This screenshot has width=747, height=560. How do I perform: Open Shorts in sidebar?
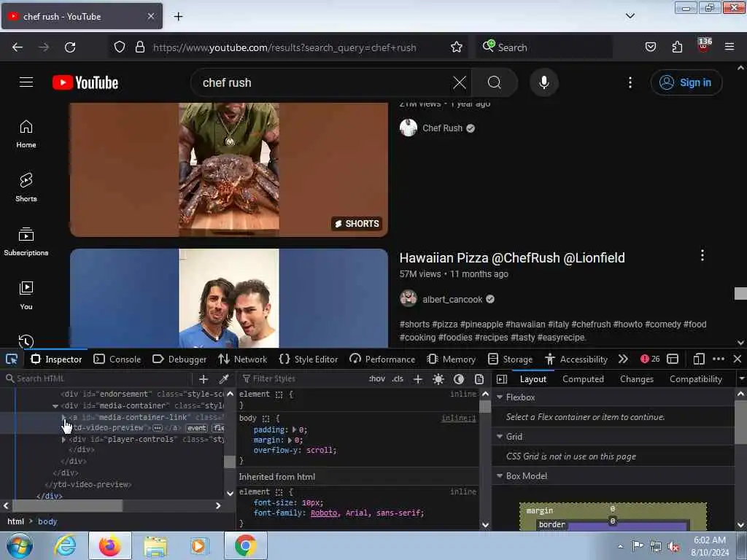point(26,187)
